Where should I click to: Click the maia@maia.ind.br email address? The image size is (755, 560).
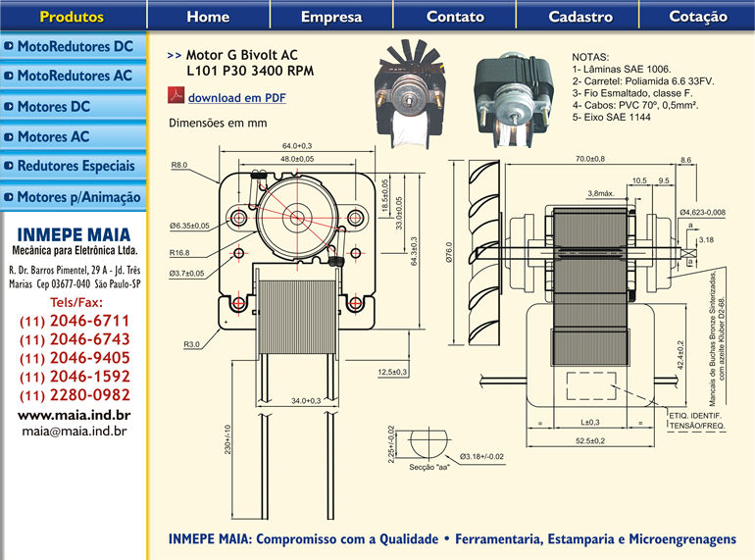75,430
